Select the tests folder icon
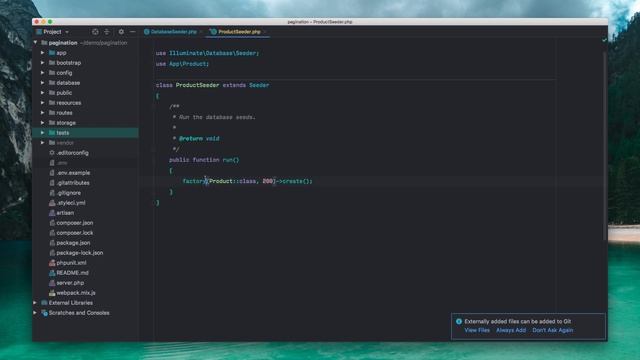The image size is (640, 360). [52, 133]
